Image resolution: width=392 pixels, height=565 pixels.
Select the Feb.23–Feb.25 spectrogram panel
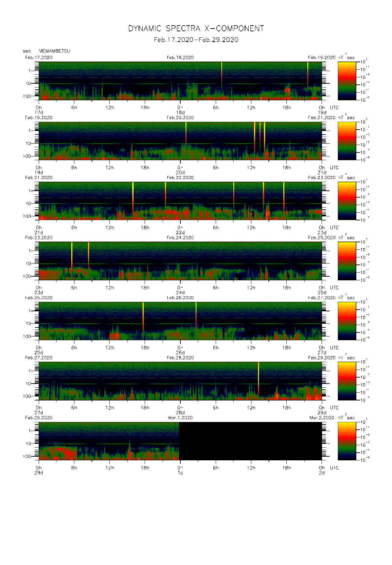(180, 261)
